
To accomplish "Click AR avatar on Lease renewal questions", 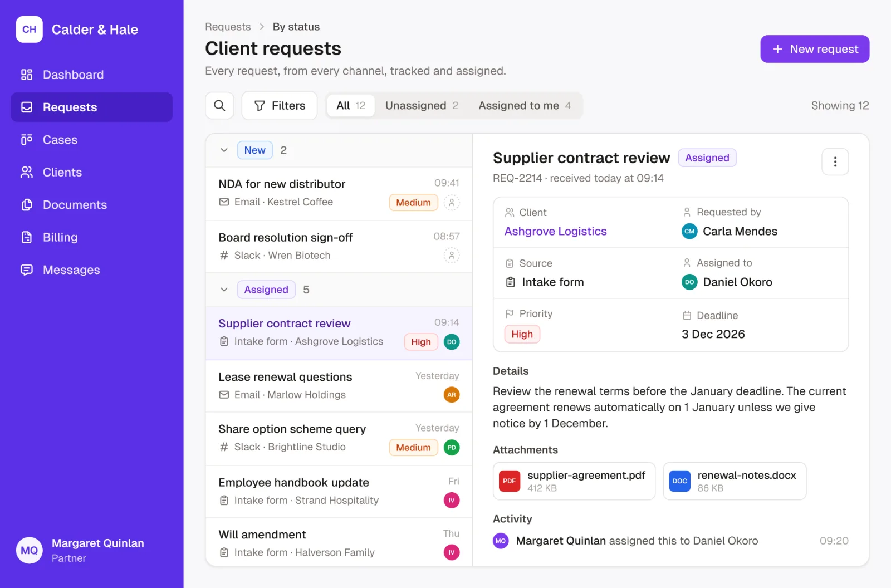I will click(x=452, y=395).
